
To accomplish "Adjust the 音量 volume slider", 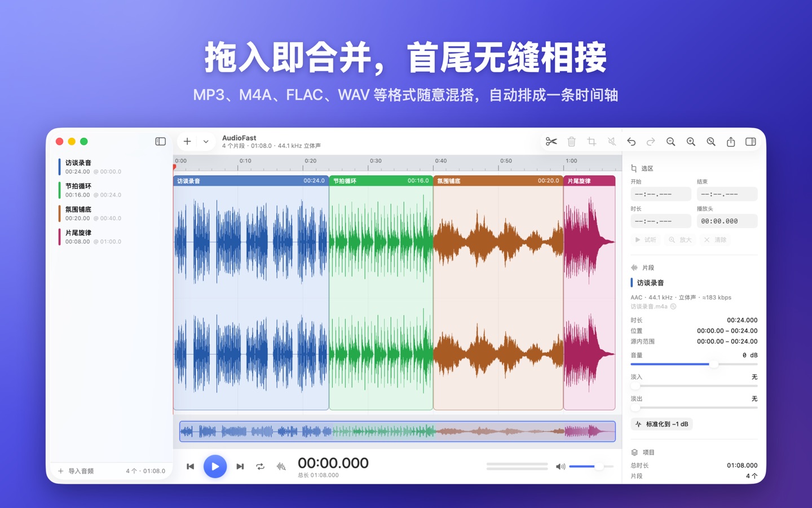I will 694,365.
